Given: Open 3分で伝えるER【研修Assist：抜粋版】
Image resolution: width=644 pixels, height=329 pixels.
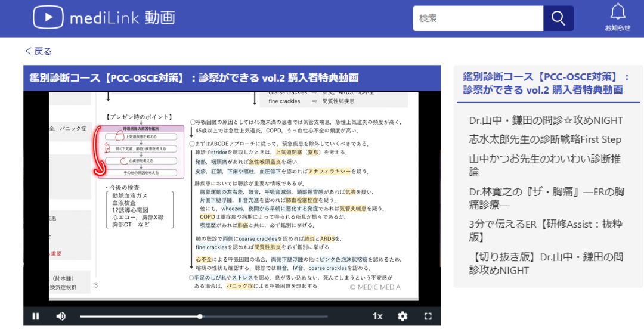Looking at the screenshot, I should 546,231.
